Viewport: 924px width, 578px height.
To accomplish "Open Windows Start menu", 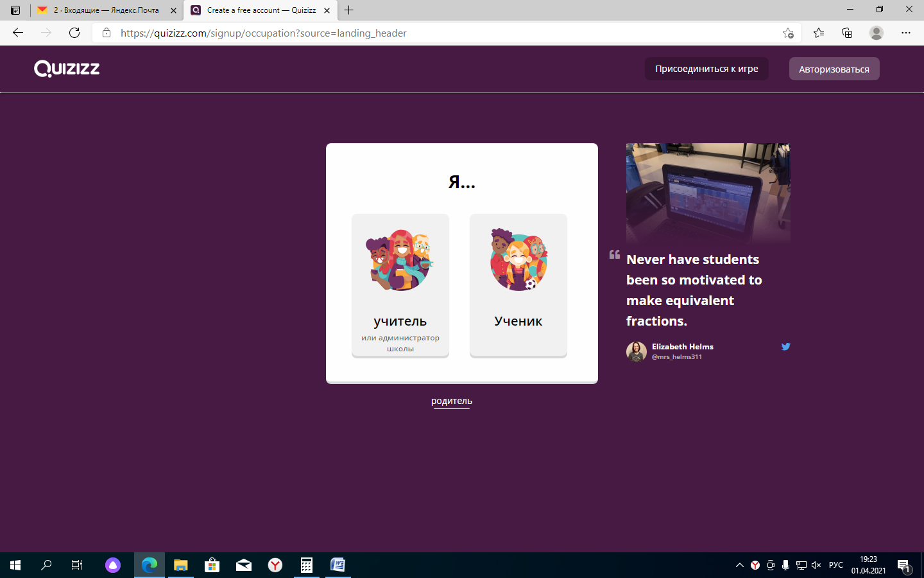I will (x=15, y=565).
